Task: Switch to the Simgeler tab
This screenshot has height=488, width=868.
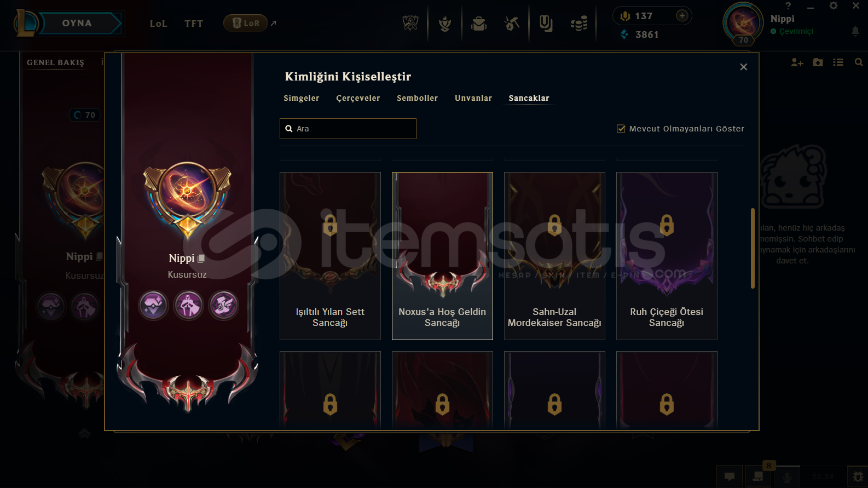Action: 301,98
